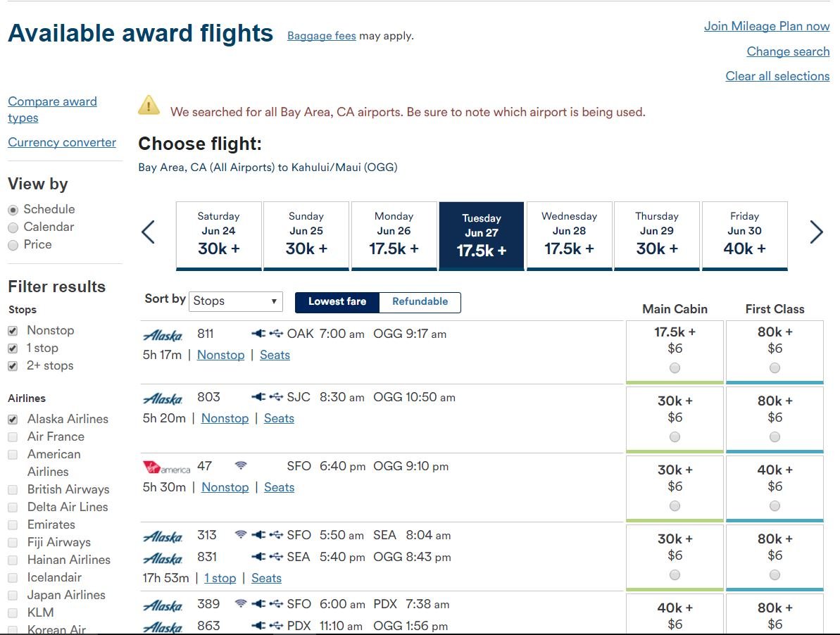
Task: Uncheck the Nonstop stops filter
Action: click(13, 331)
